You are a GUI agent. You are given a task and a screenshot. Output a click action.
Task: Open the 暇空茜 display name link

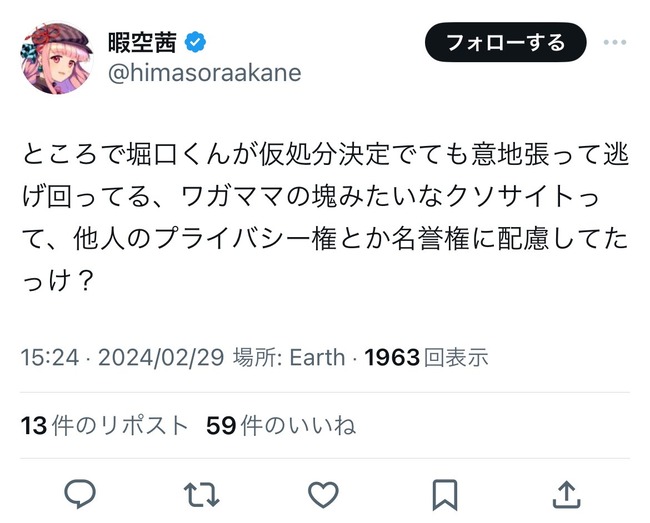142,42
